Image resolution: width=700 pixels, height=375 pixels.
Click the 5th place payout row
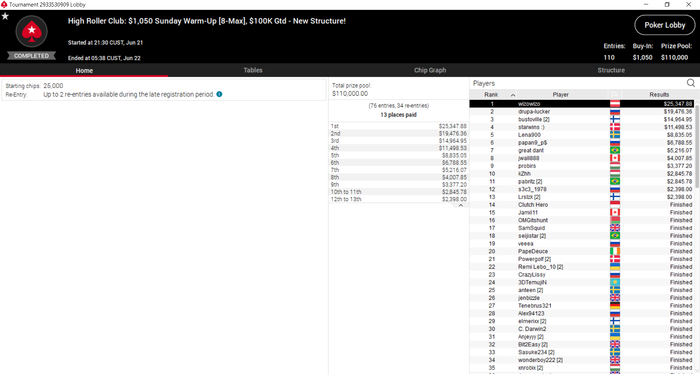(x=398, y=155)
